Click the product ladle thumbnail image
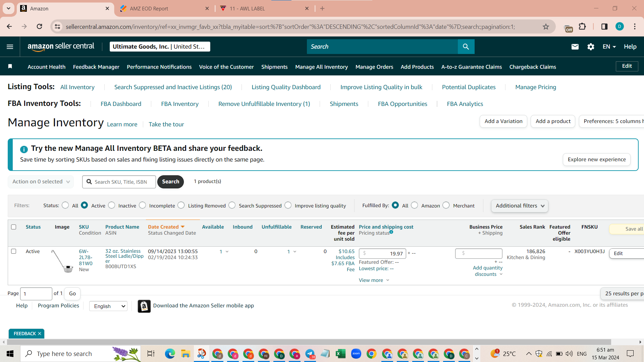This screenshot has height=362, width=644. [62, 261]
